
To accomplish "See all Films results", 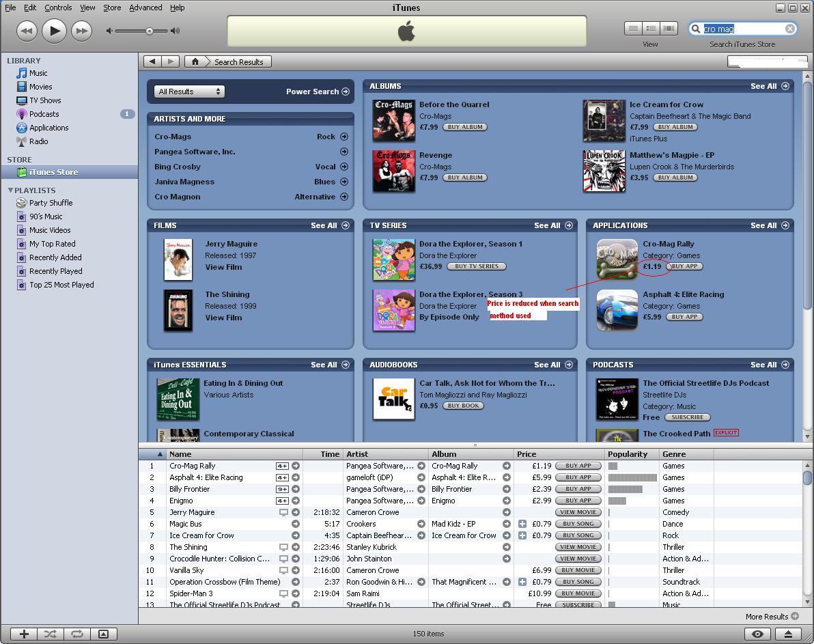I will click(330, 225).
